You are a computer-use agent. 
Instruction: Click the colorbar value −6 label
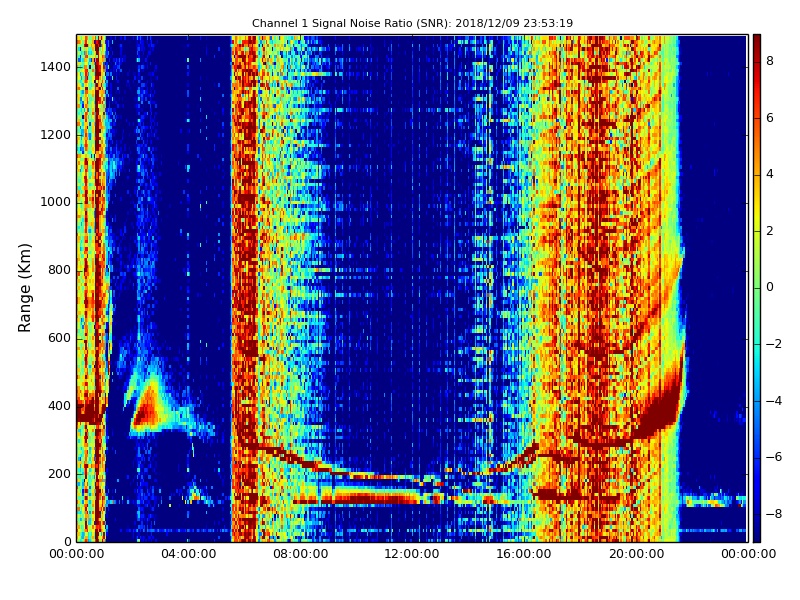click(774, 457)
